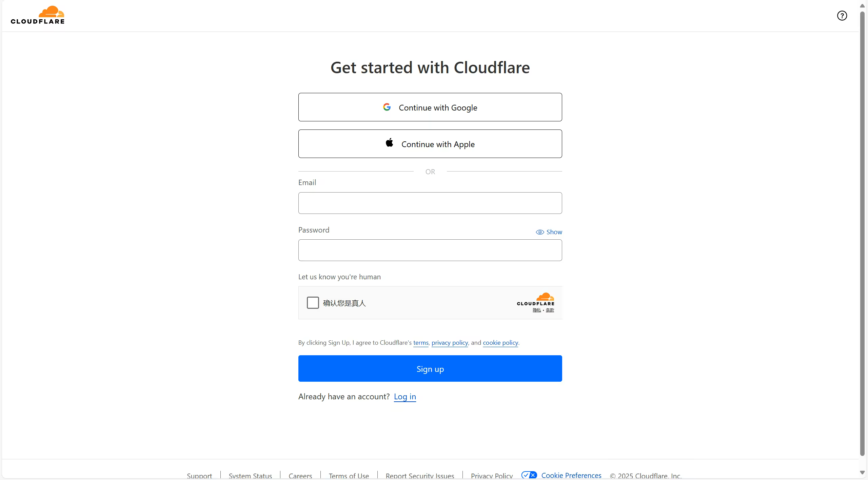Open the privacy policy link in agreement
Screen dimensions: 868x480
point(450,343)
